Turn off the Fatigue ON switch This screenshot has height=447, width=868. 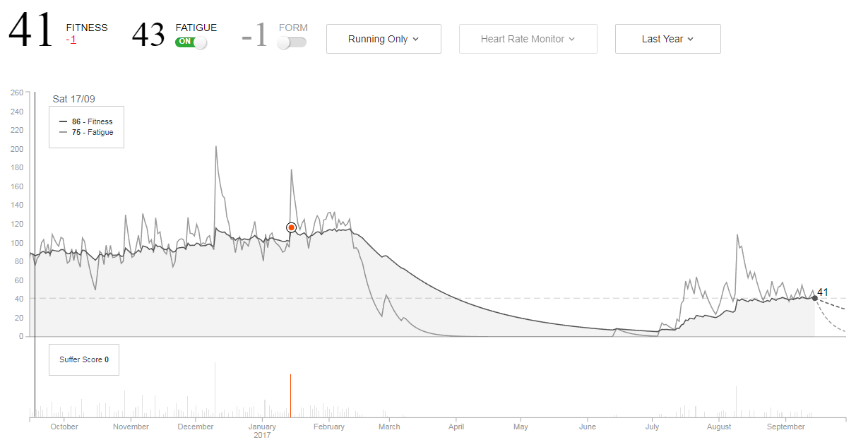(x=191, y=42)
